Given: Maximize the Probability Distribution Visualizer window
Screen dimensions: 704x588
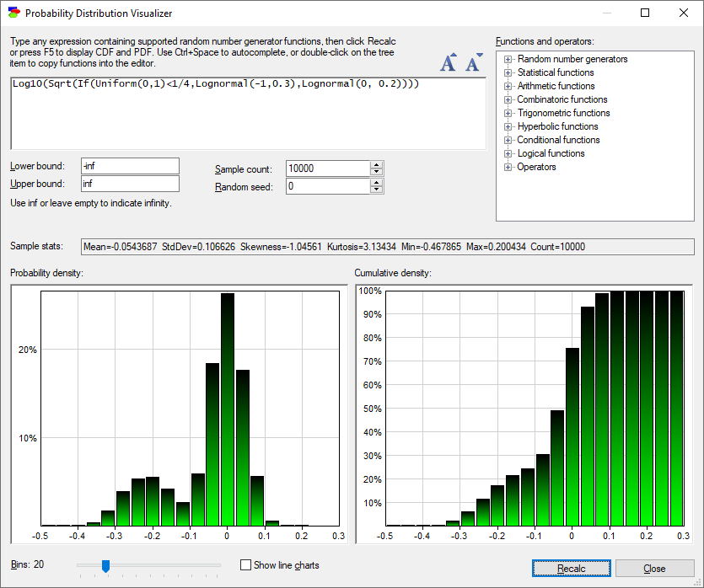Looking at the screenshot, I should pos(645,13).
